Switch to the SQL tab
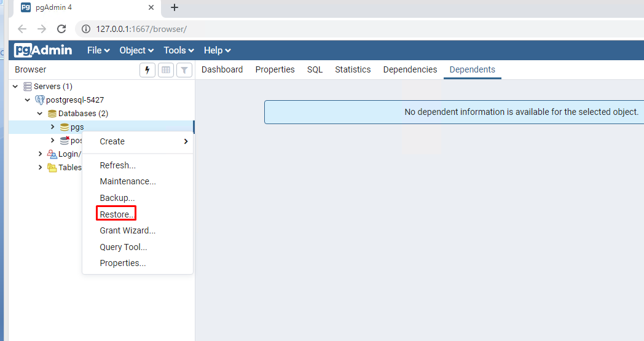The image size is (644, 341). coord(315,69)
